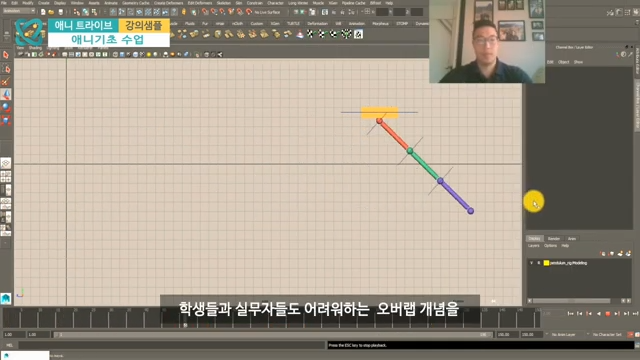Click the horizontal scrollbar in the layer list
Image resolution: width=640 pixels, height=360 pixels.
pos(571,301)
